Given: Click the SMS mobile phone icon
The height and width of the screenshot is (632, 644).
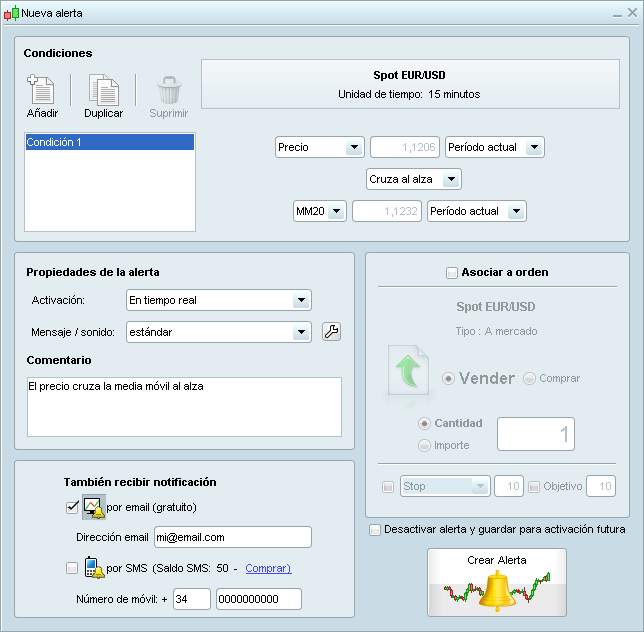Looking at the screenshot, I should pos(94,568).
